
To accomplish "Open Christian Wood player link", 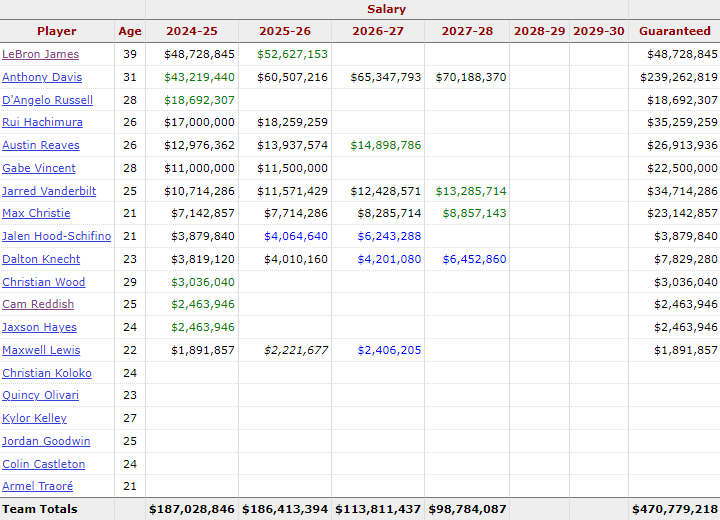I will (44, 282).
